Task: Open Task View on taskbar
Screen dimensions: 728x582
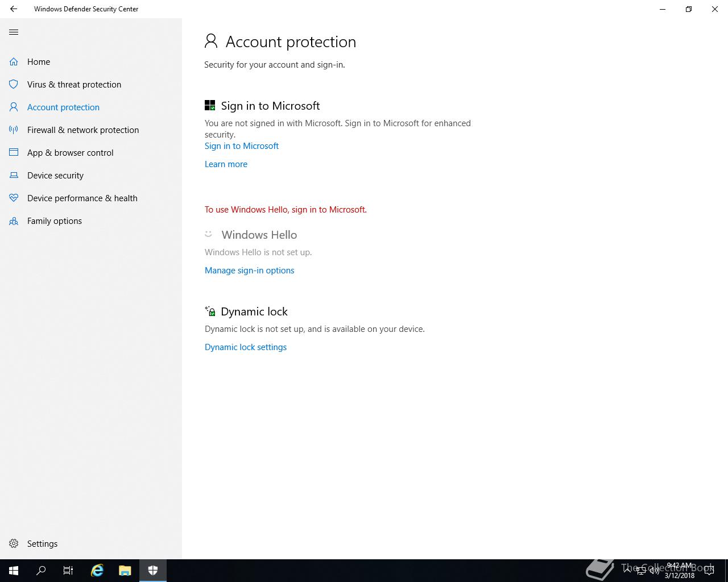Action: (68, 571)
